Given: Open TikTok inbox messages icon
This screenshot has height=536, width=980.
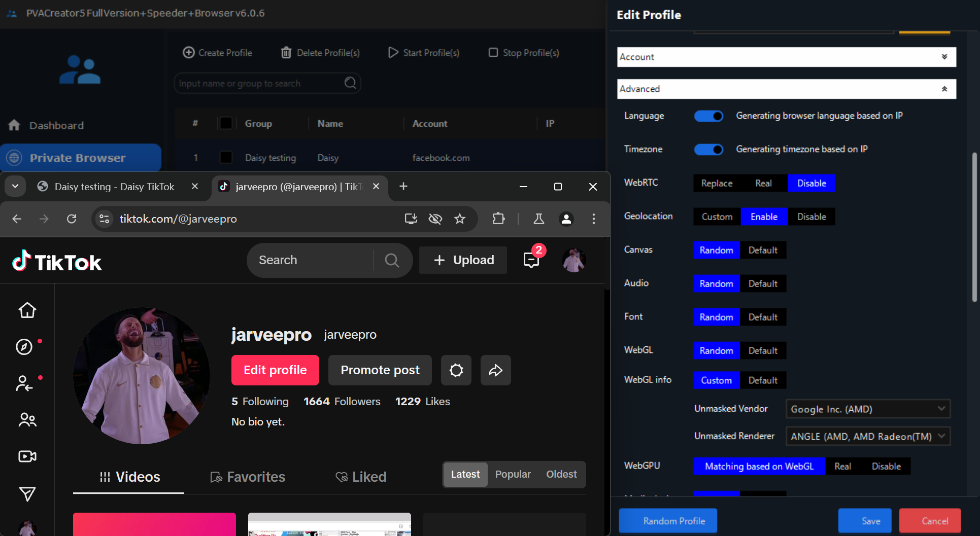Looking at the screenshot, I should click(531, 260).
